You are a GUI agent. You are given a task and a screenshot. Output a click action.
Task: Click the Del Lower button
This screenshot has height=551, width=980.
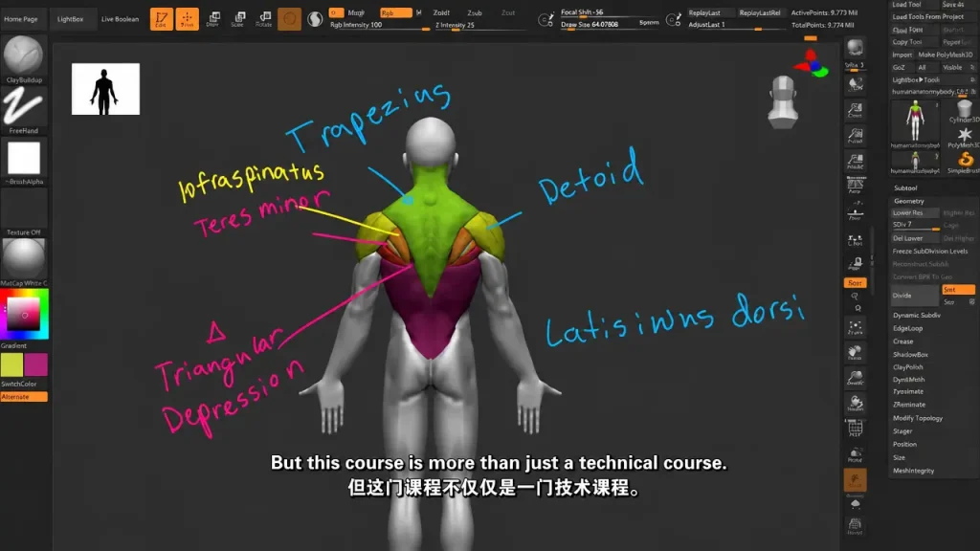coord(915,238)
